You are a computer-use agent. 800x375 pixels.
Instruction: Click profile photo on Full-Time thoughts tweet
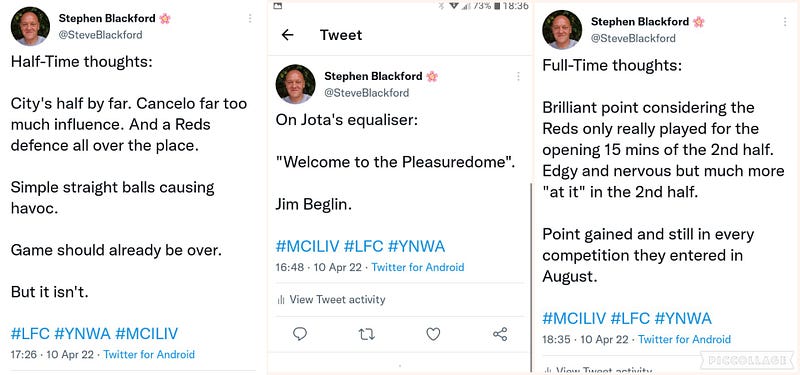point(562,30)
